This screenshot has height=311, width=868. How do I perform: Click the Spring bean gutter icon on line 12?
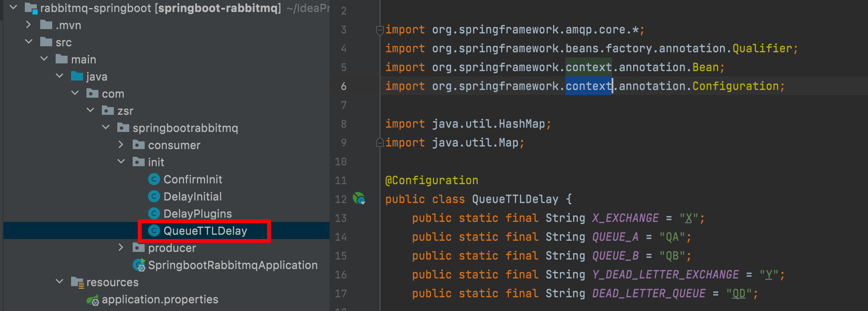(359, 198)
